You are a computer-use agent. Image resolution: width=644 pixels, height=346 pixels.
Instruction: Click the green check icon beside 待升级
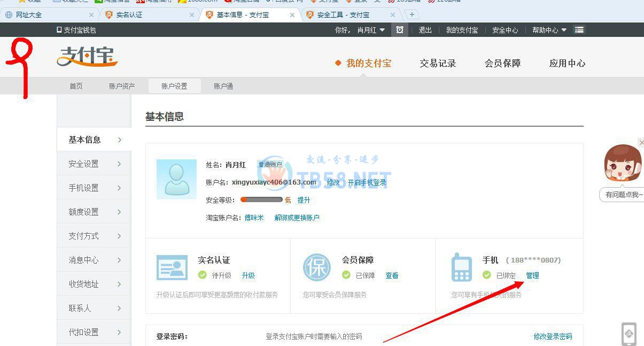coord(203,275)
